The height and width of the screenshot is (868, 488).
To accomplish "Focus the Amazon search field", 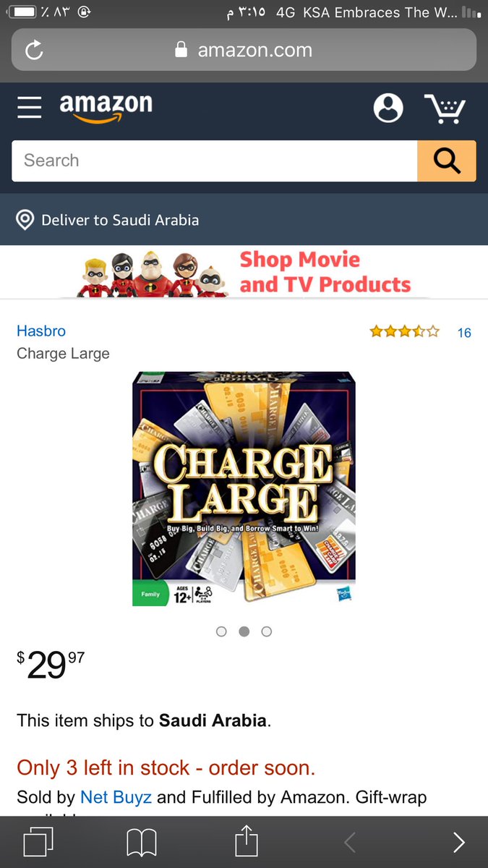I will coord(215,161).
